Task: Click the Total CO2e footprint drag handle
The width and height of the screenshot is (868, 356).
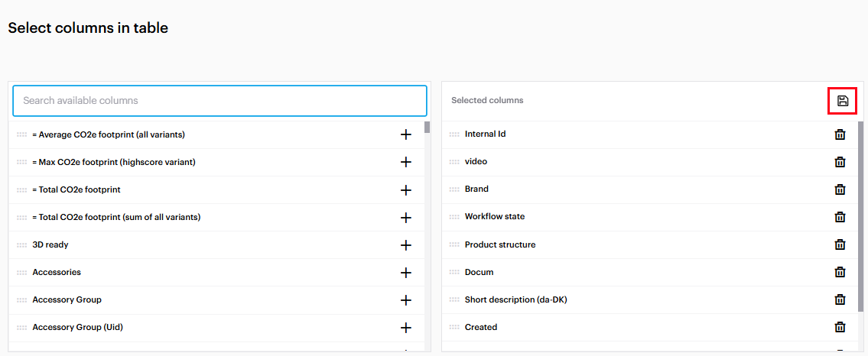Action: coord(21,190)
